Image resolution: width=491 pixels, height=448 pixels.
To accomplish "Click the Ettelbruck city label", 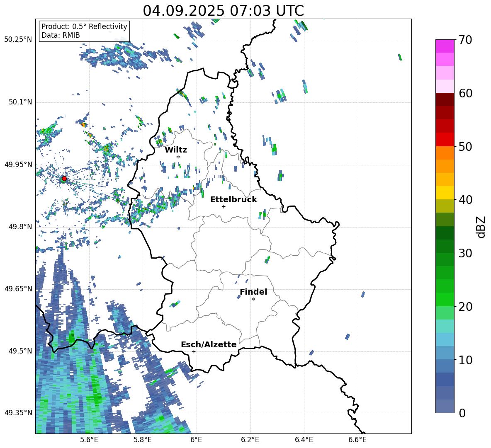I will tap(233, 200).
